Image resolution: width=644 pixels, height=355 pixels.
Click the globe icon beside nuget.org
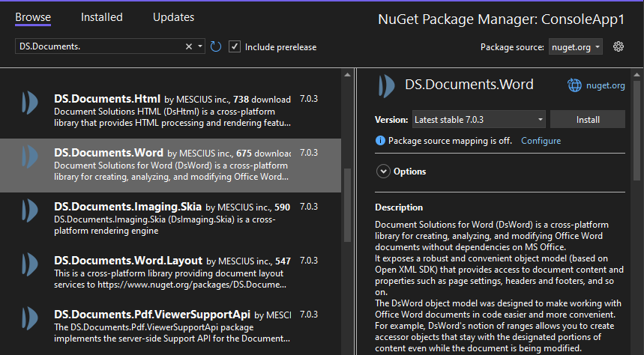pyautogui.click(x=574, y=85)
